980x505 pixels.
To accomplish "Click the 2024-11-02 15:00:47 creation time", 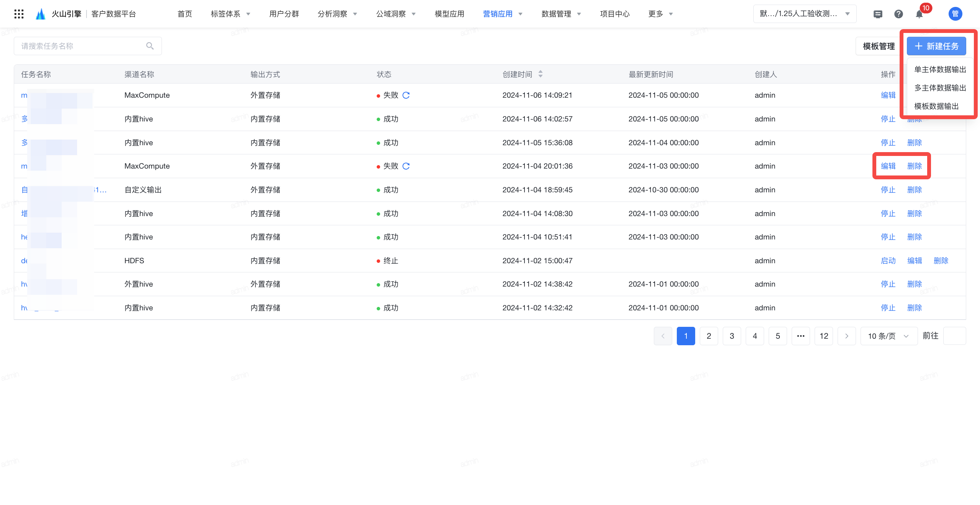I will coord(537,261).
